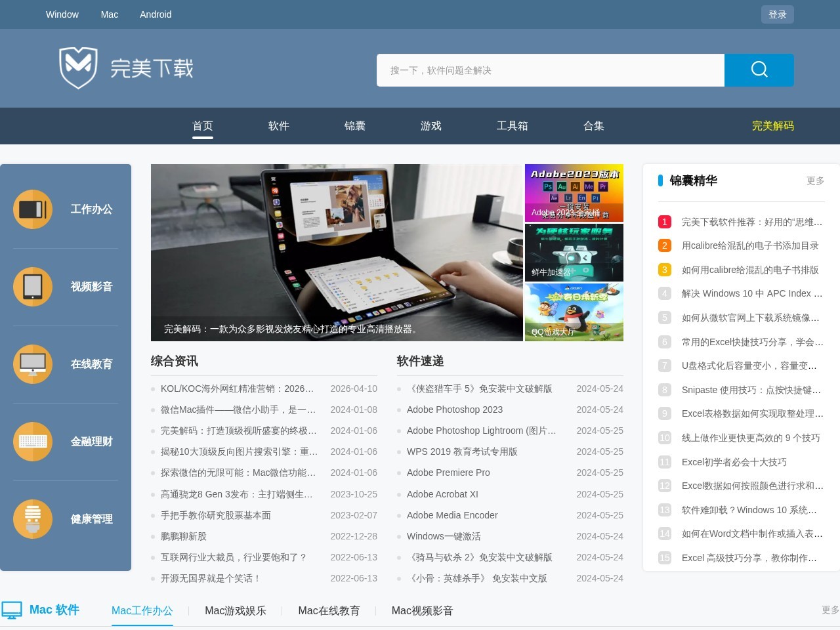Open the 健康管理 bulb icon

(33, 519)
